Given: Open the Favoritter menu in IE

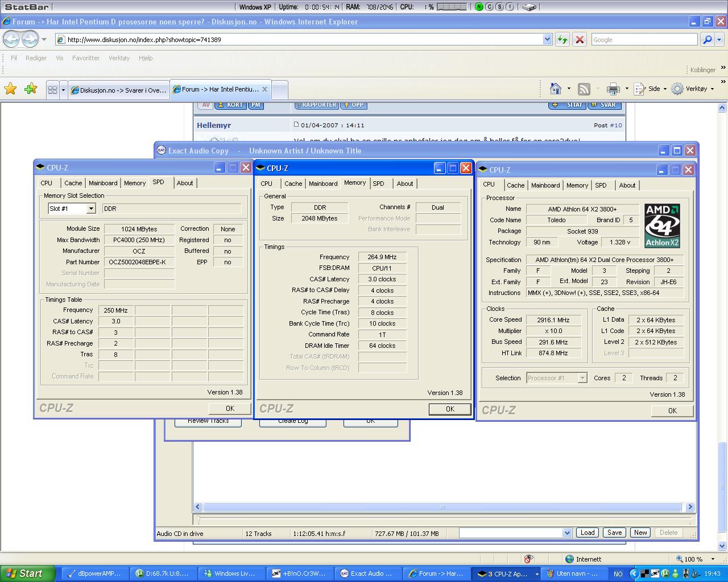Looking at the screenshot, I should (x=86, y=58).
